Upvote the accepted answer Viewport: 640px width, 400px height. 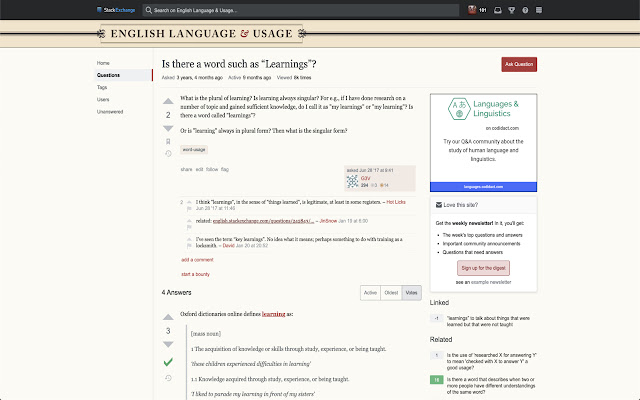click(168, 317)
